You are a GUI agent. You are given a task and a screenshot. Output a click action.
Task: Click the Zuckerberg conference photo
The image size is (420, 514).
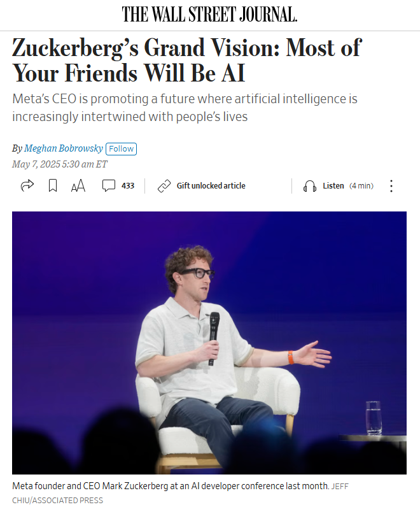pos(209,343)
